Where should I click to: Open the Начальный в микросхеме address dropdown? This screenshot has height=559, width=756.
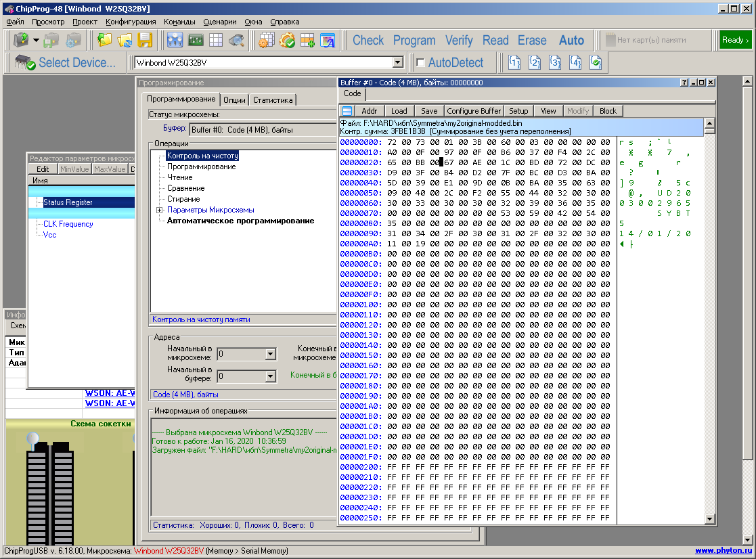coord(270,354)
